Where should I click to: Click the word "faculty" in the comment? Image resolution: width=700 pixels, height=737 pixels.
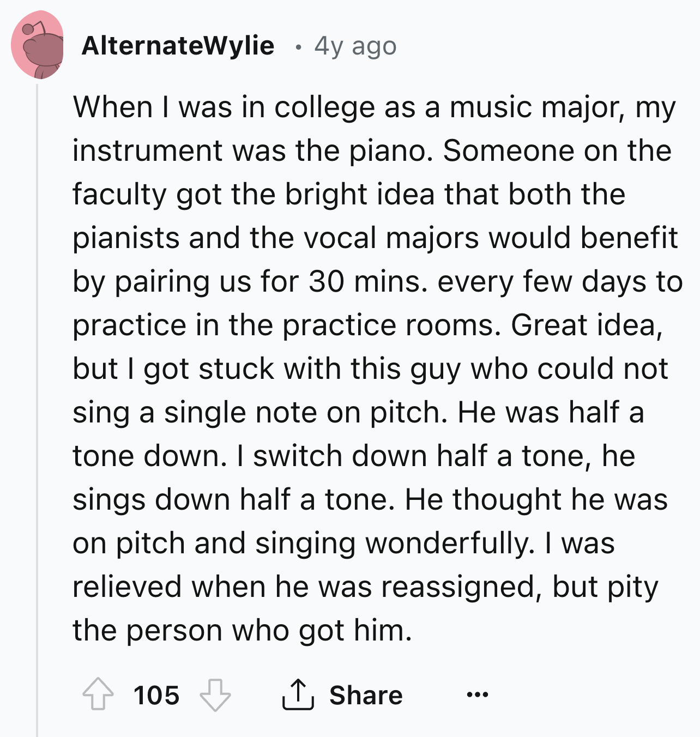(119, 195)
